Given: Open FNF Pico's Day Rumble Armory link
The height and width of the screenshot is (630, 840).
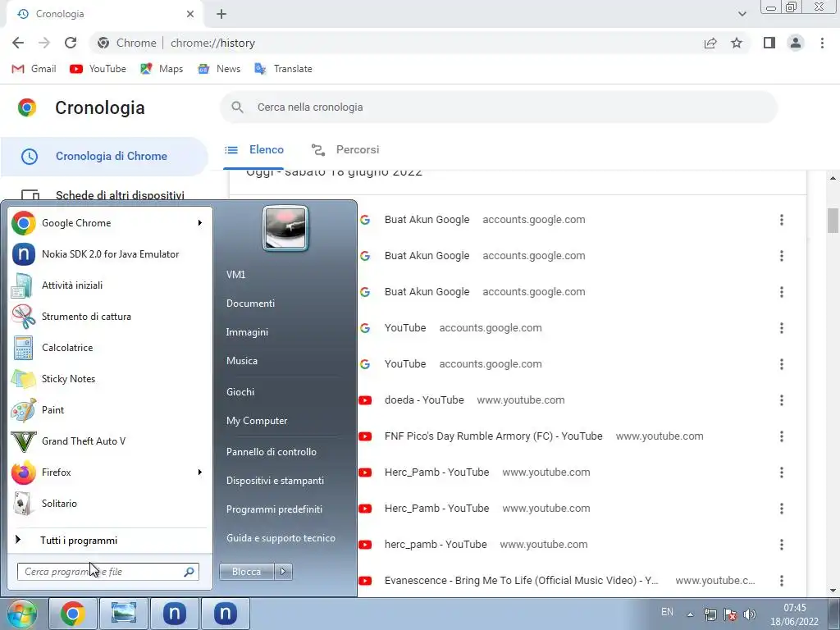Looking at the screenshot, I should [x=493, y=436].
